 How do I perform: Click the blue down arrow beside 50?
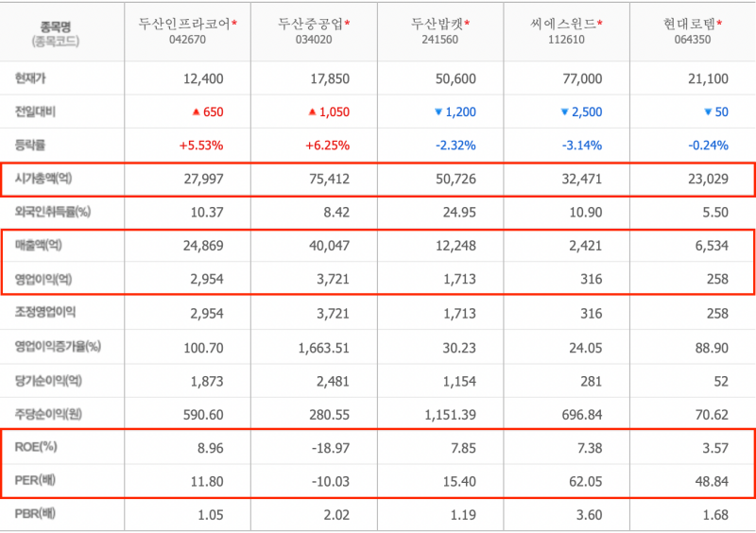(x=708, y=112)
